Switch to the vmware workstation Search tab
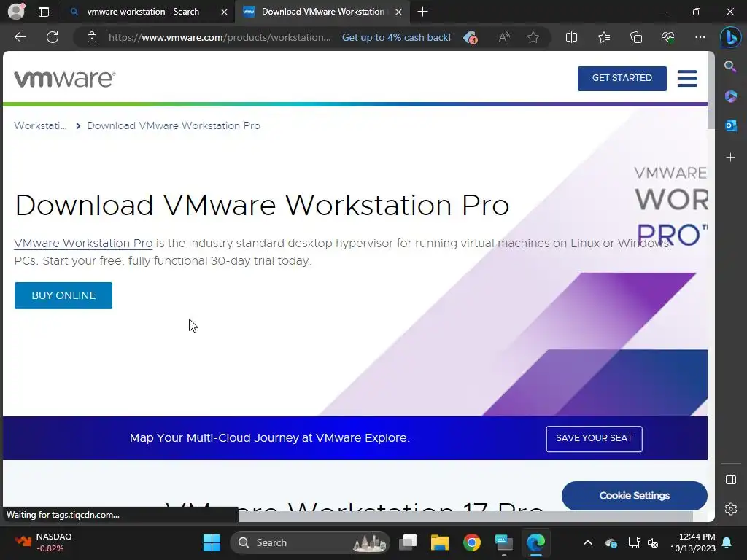This screenshot has width=747, height=560. [x=143, y=12]
